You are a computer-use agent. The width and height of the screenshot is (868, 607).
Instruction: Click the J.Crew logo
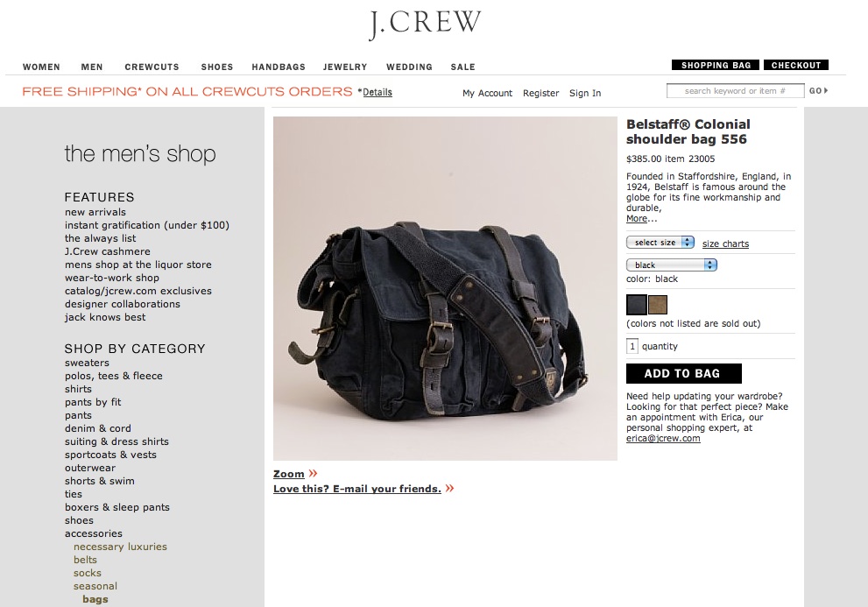pos(425,24)
